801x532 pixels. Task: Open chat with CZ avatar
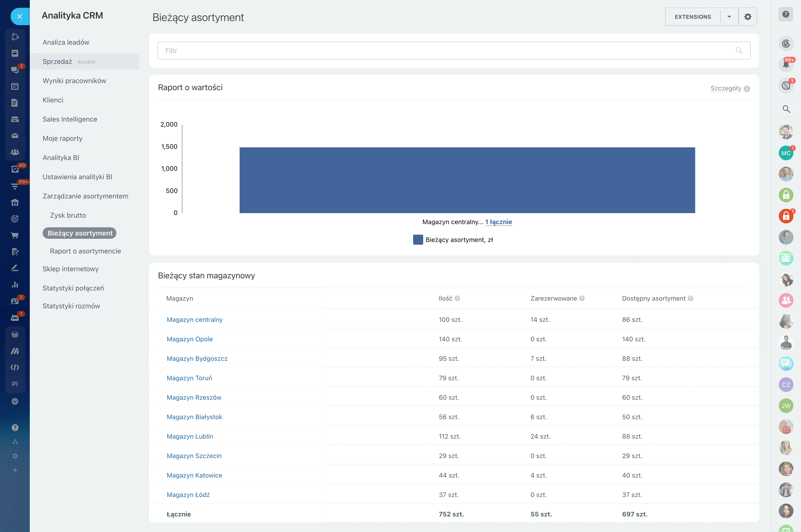[x=786, y=385]
